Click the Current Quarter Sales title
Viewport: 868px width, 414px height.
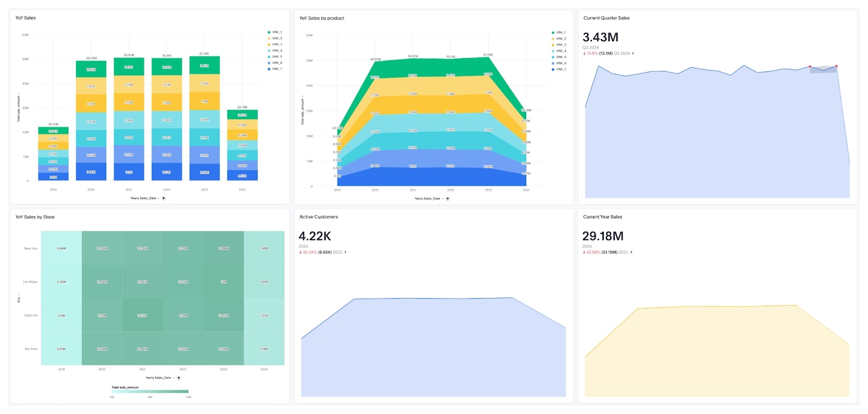click(607, 18)
